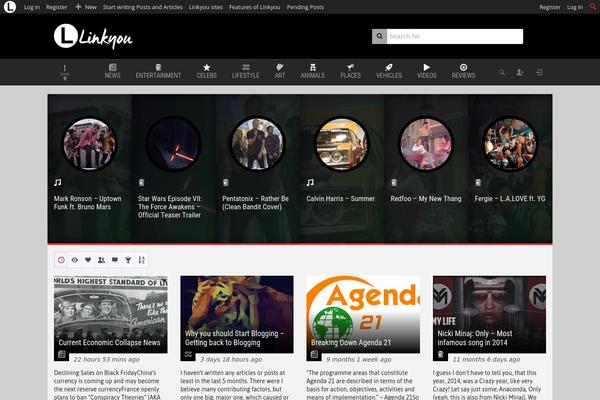The image size is (600, 400).
Task: Sort posts by followers people icon
Action: pyautogui.click(x=101, y=260)
